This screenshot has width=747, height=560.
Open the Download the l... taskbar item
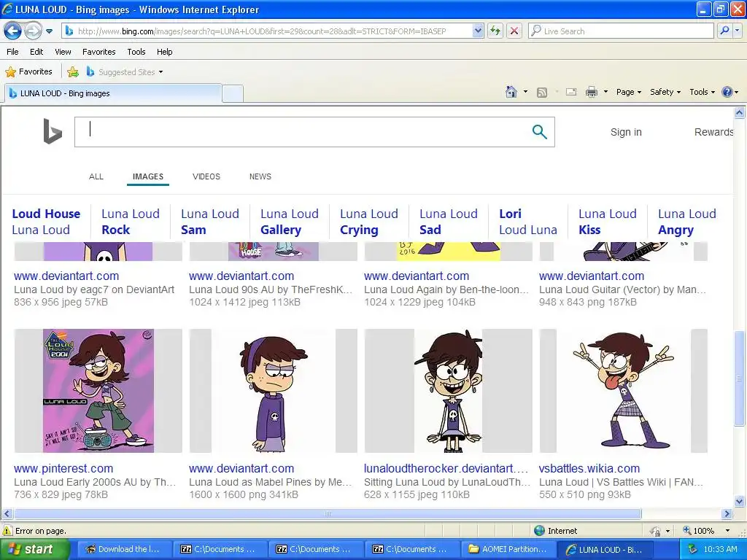tap(123, 549)
